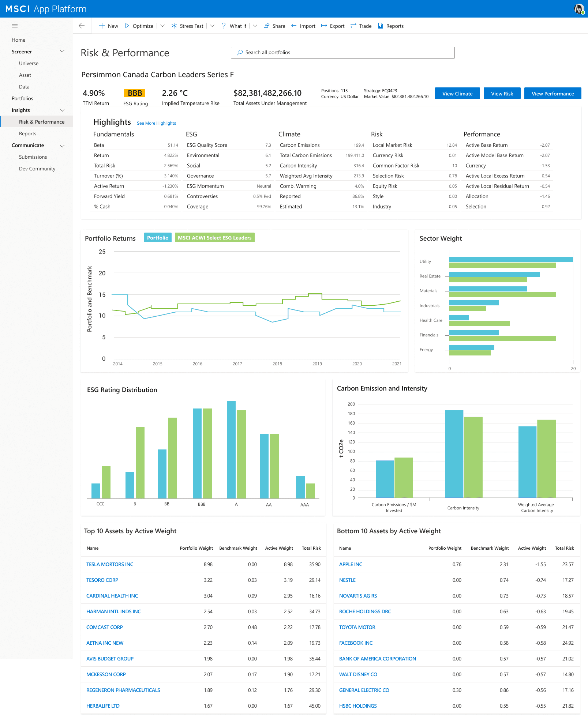Open Universe under Screener

click(x=29, y=63)
